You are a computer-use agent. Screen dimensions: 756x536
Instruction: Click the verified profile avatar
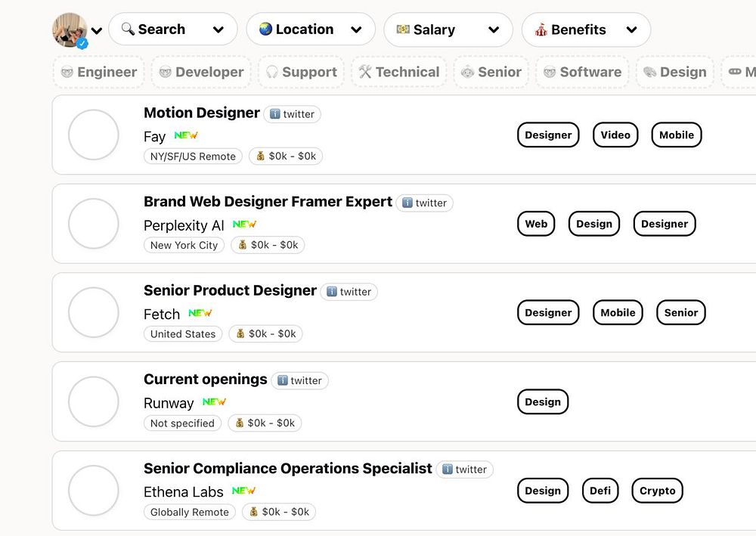[x=70, y=29]
